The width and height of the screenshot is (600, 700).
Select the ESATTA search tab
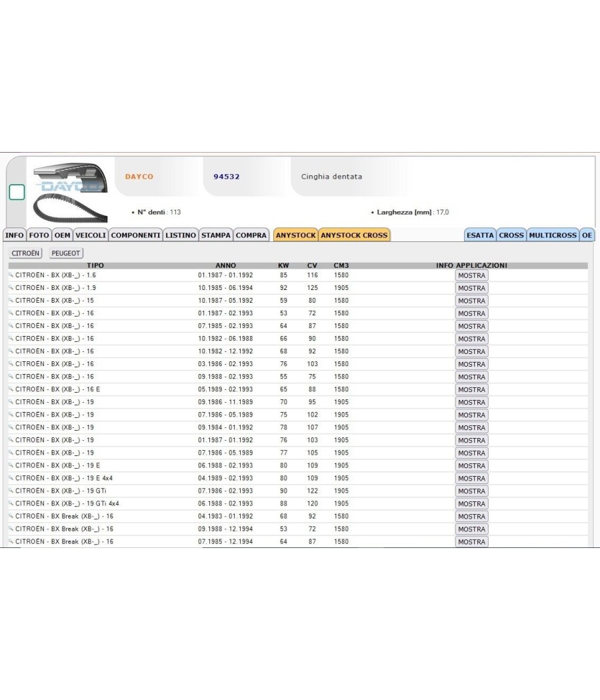pos(480,235)
